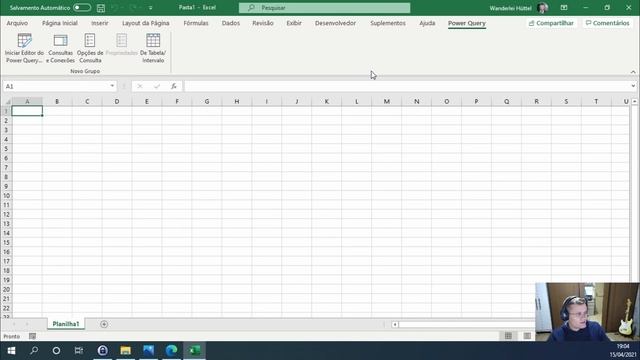
Task: Switch to Layout da Página tab
Action: pyautogui.click(x=146, y=23)
